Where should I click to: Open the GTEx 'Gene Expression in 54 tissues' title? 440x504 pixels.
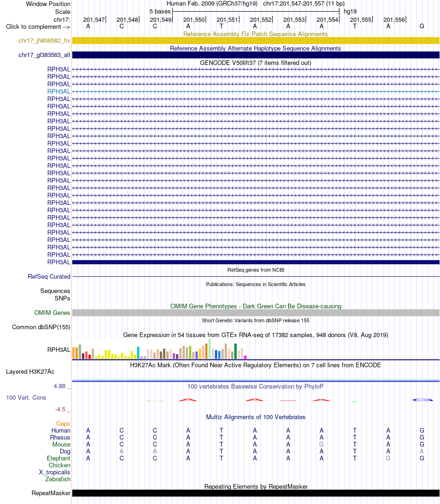(x=256, y=335)
